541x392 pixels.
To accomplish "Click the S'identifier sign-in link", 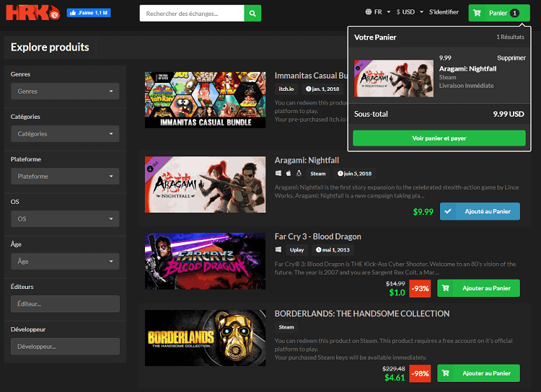I will [x=444, y=12].
